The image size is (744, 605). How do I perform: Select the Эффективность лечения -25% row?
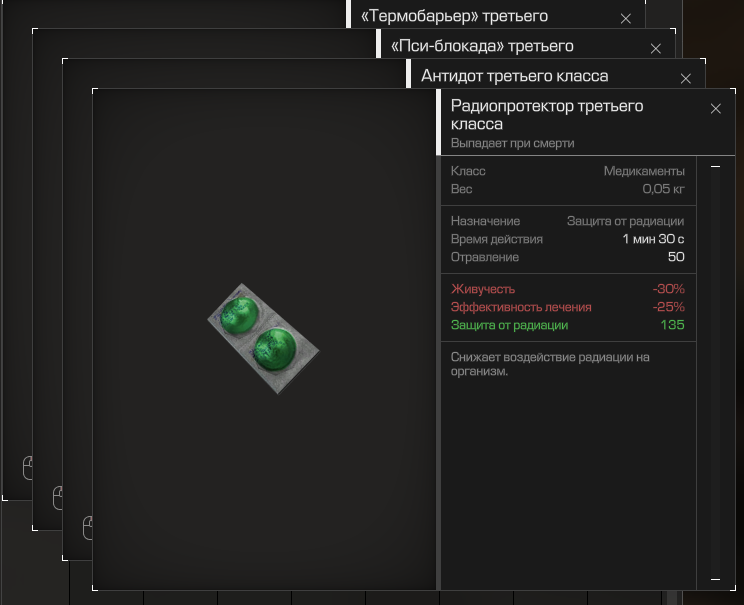click(567, 307)
